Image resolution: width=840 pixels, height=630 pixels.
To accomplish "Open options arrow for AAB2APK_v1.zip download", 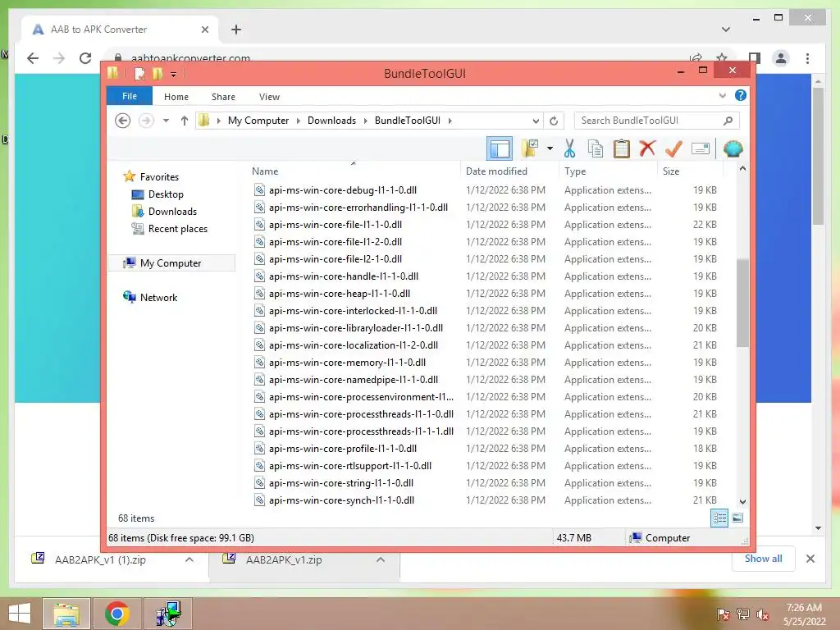I will tap(381, 559).
